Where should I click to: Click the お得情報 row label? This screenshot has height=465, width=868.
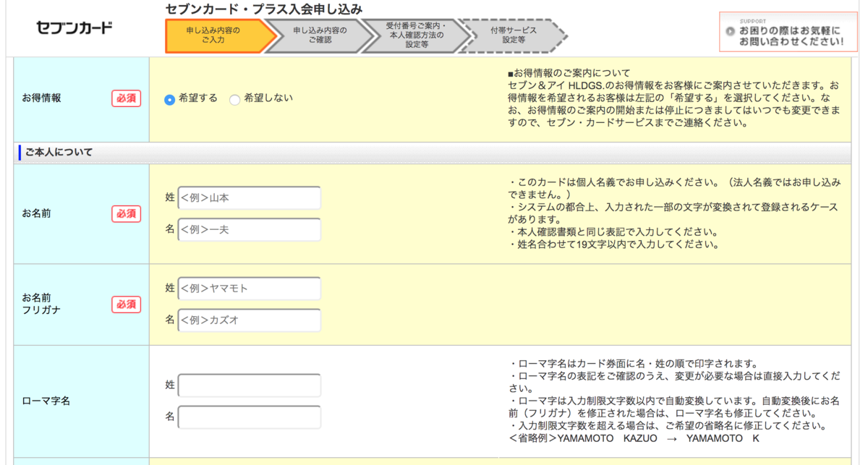(x=42, y=98)
